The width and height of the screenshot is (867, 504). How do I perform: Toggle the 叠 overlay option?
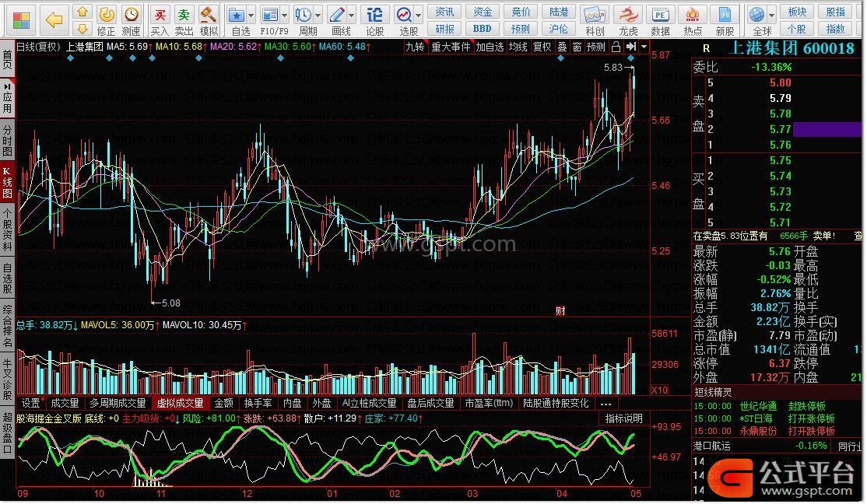click(x=562, y=47)
